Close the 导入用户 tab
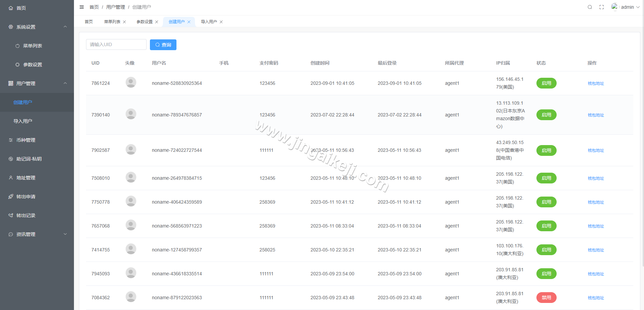 [221, 22]
